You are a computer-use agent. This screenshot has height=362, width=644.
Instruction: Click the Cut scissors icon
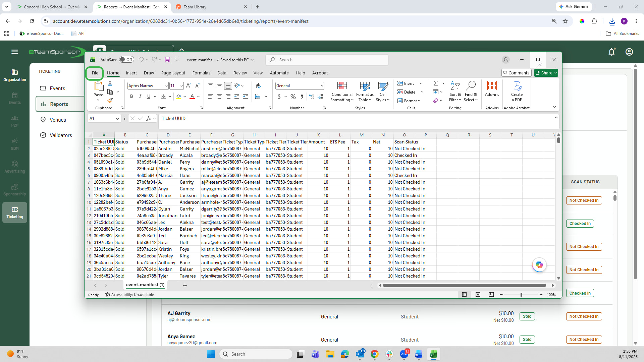point(110,83)
